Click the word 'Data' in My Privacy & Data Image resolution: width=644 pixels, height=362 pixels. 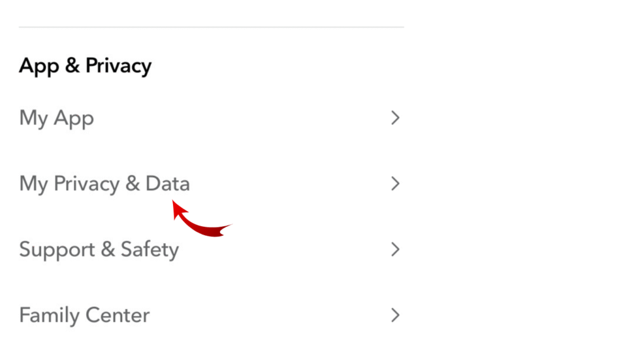tap(167, 184)
